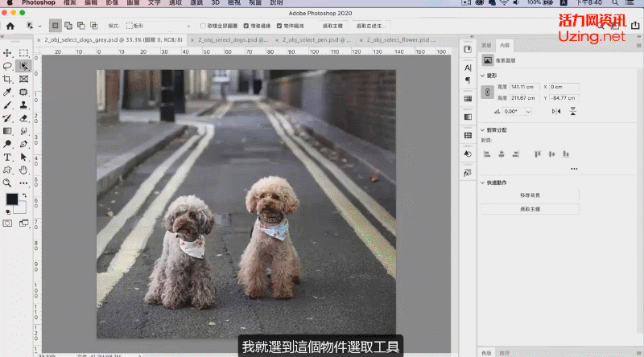Choose Add to Selection mode button
The width and height of the screenshot is (644, 357).
pos(68,26)
